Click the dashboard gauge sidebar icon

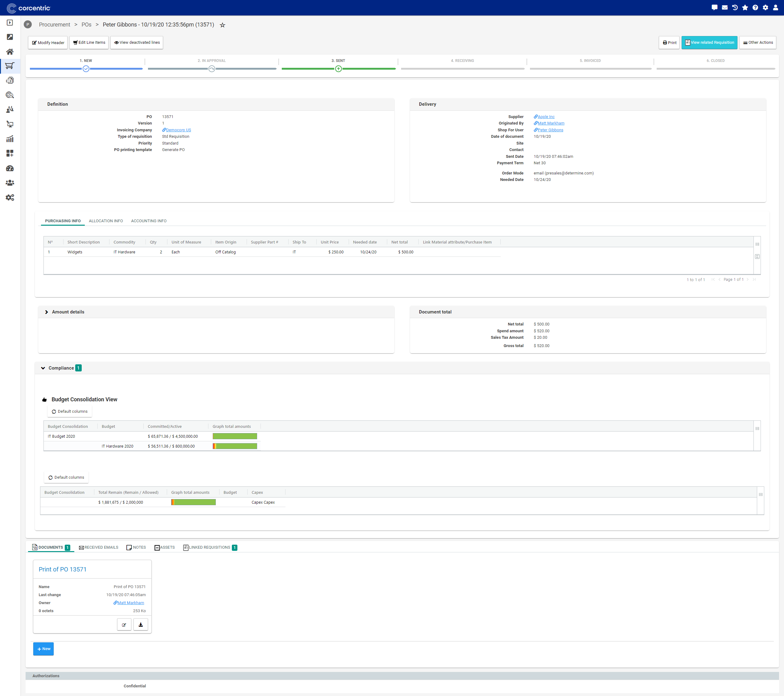tap(10, 168)
